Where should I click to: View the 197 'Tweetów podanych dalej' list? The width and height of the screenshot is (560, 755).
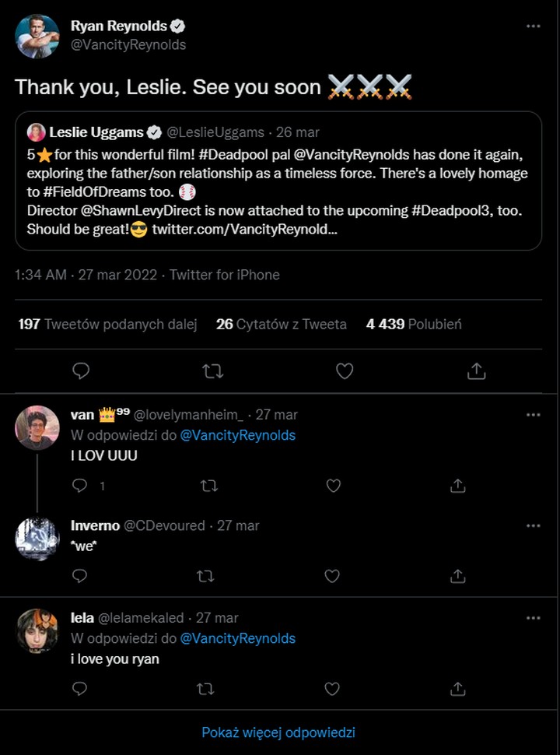click(107, 324)
